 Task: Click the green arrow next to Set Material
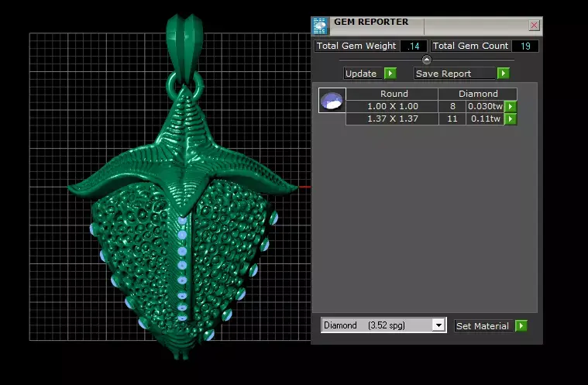point(521,326)
